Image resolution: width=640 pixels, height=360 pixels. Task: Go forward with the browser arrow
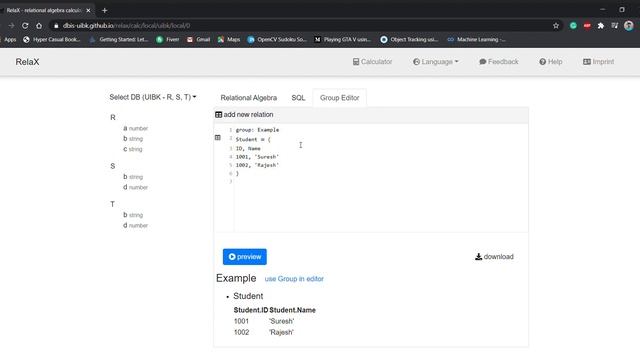pos(11,25)
